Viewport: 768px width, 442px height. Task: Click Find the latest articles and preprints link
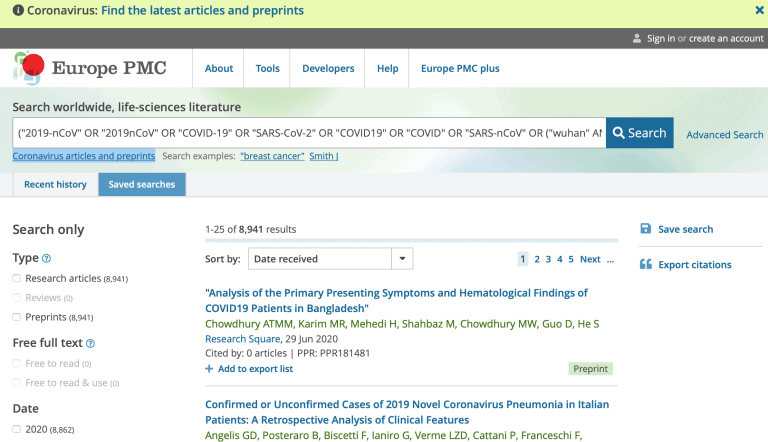(202, 10)
